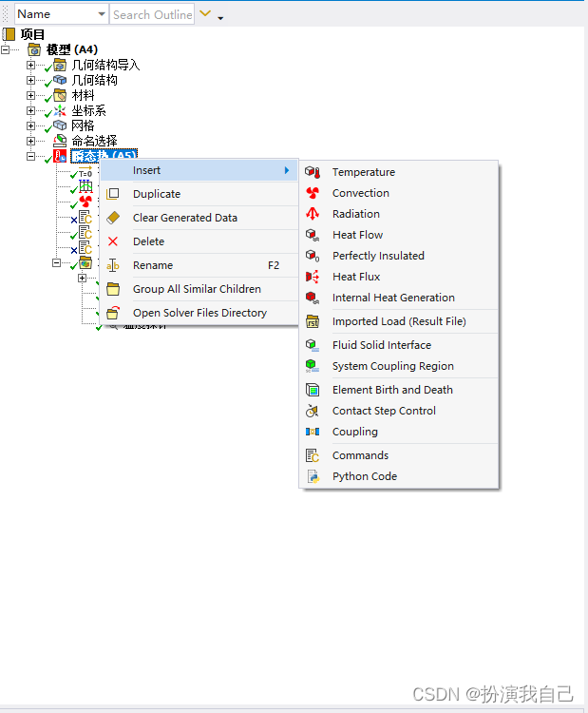Click the Internal Heat Generation icon
Image resolution: width=588 pixels, height=713 pixels.
(313, 298)
